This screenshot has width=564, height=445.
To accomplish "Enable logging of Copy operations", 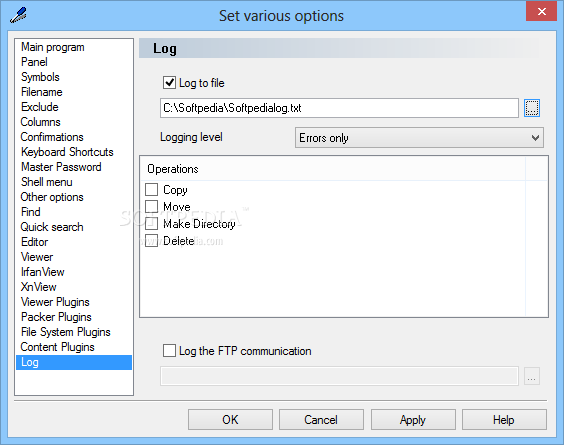I will (151, 189).
